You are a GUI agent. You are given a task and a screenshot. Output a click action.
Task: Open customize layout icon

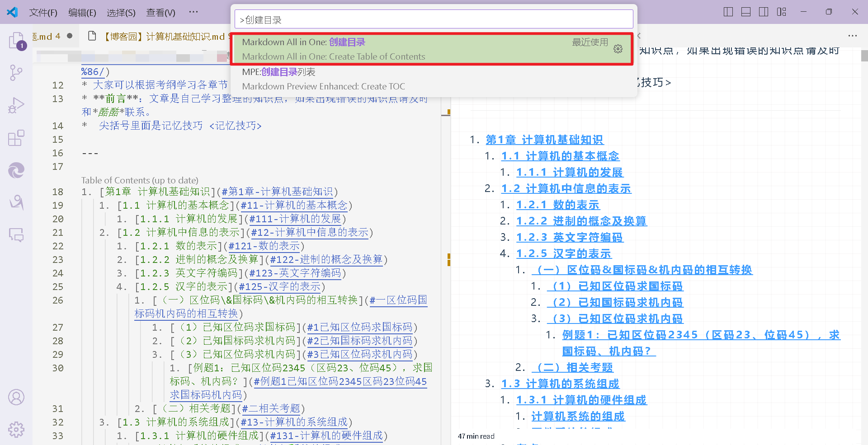782,12
